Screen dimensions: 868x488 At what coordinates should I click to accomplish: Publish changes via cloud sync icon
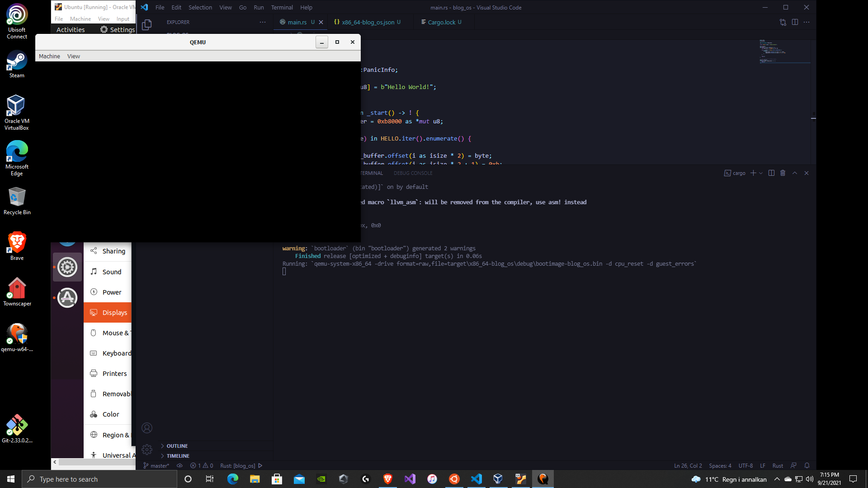click(179, 466)
